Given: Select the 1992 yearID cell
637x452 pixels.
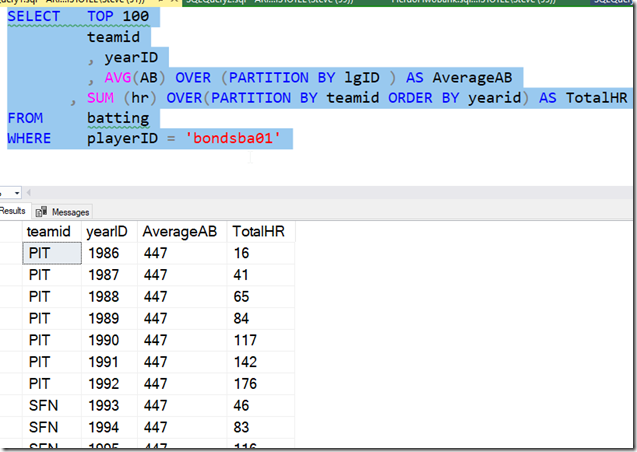Looking at the screenshot, I should tap(109, 384).
